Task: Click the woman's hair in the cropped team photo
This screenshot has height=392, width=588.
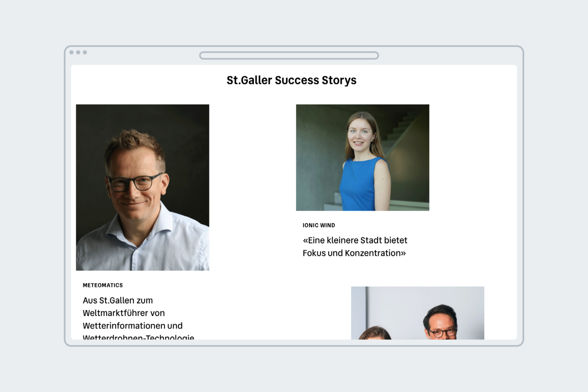Action: coord(375,333)
